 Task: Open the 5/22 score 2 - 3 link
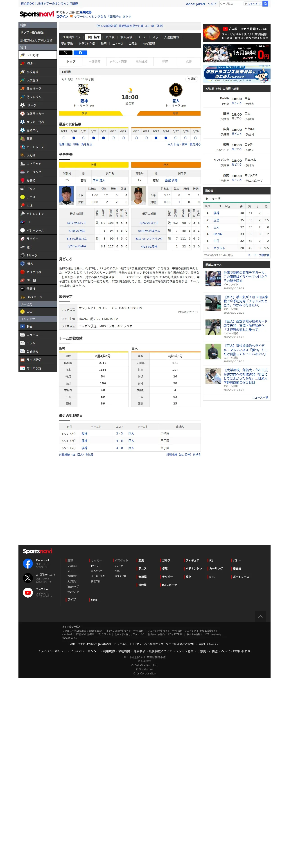tap(120, 434)
